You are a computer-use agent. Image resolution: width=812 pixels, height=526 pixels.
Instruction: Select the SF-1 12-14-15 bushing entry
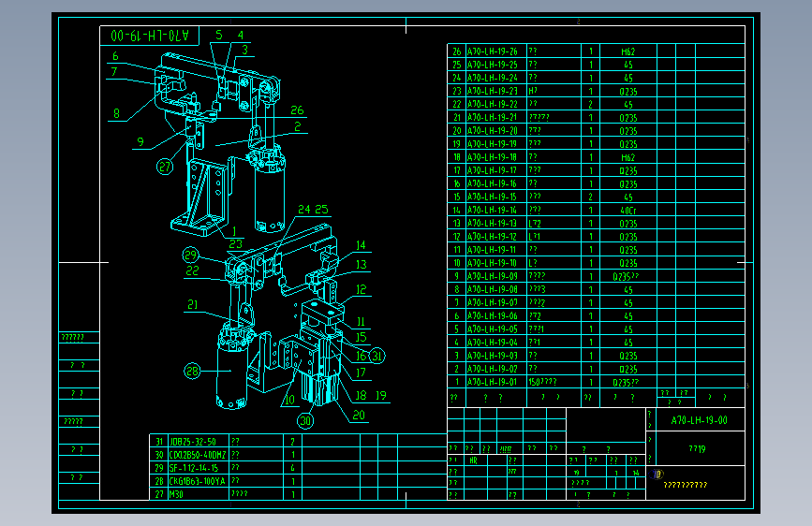point(194,468)
